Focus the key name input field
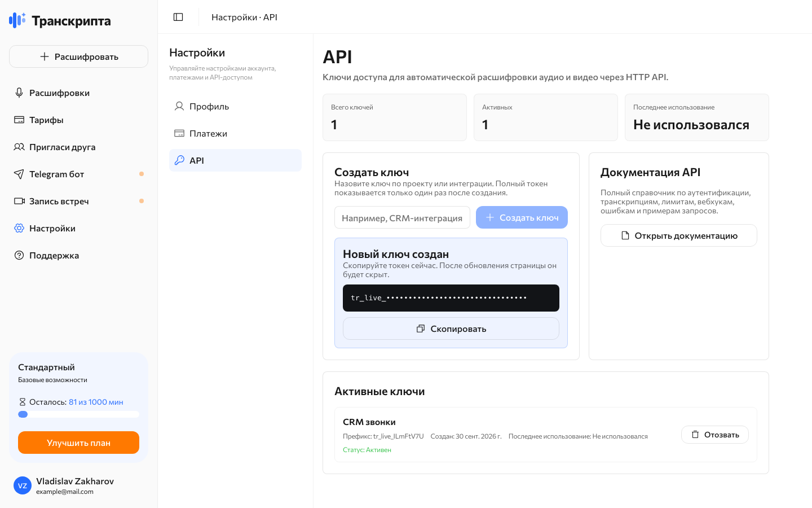 [x=402, y=217]
